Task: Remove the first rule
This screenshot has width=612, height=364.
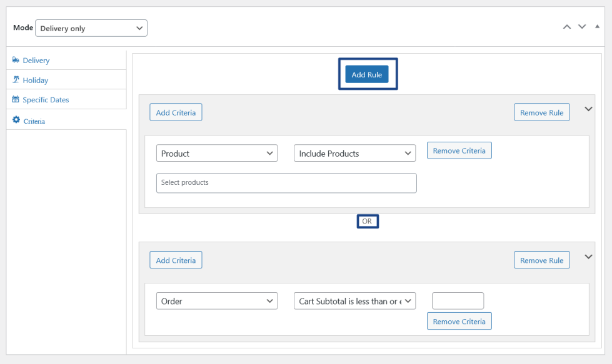Action: pos(542,113)
